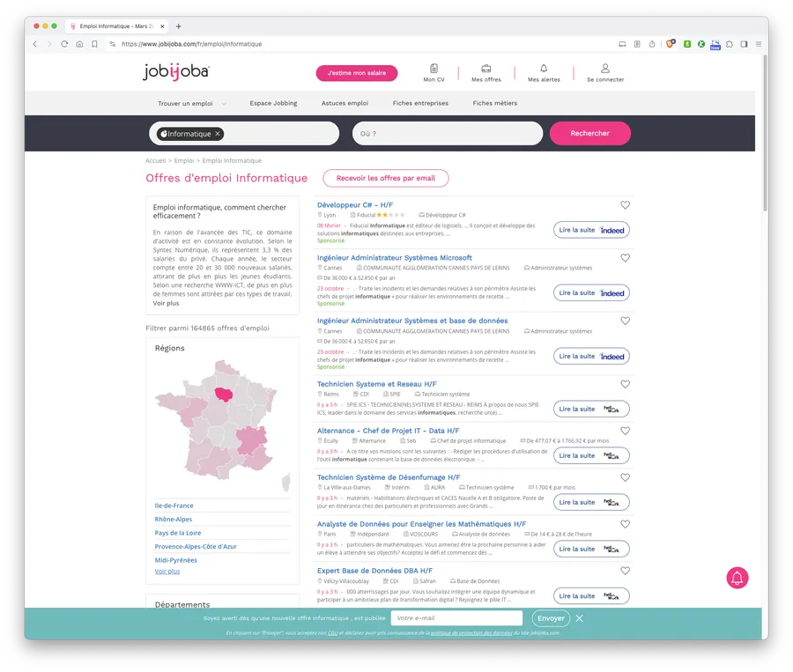This screenshot has width=793, height=672.
Task: Open Mes alertes bell icon
Action: pyautogui.click(x=544, y=69)
